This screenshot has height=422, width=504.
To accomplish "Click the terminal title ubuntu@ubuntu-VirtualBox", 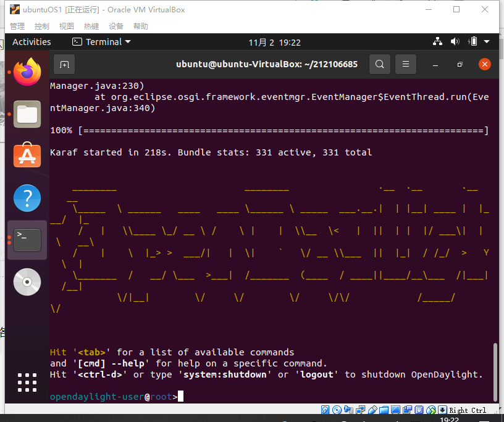I will click(x=267, y=64).
